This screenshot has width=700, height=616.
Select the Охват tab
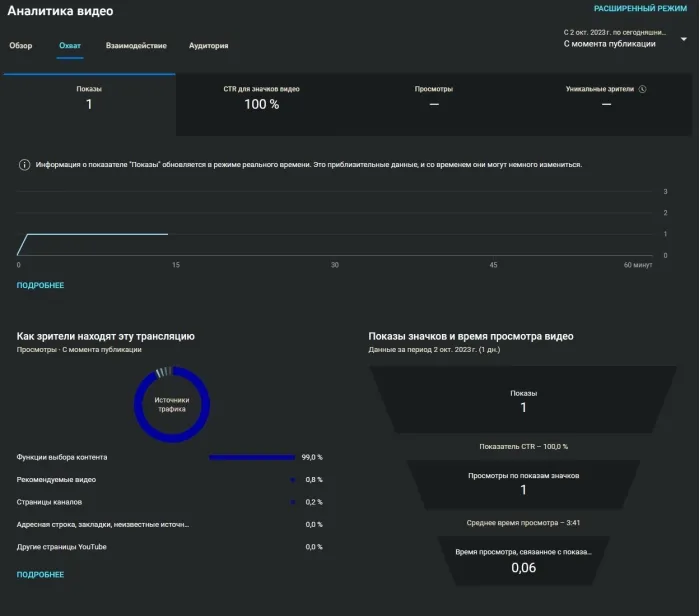[x=70, y=46]
